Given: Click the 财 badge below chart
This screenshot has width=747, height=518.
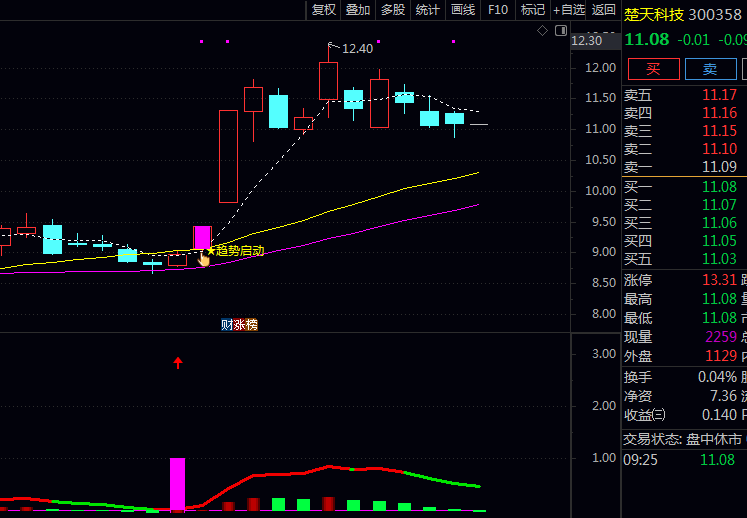Looking at the screenshot, I should click(227, 325).
